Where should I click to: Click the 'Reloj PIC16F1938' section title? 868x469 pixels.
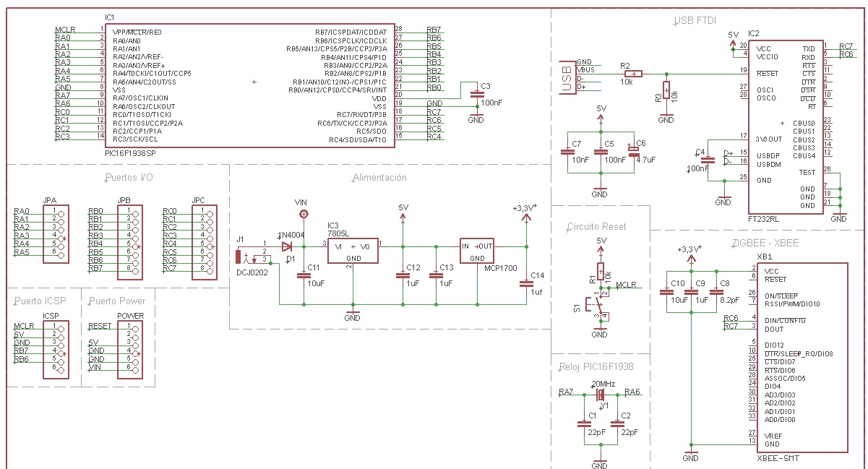(596, 367)
